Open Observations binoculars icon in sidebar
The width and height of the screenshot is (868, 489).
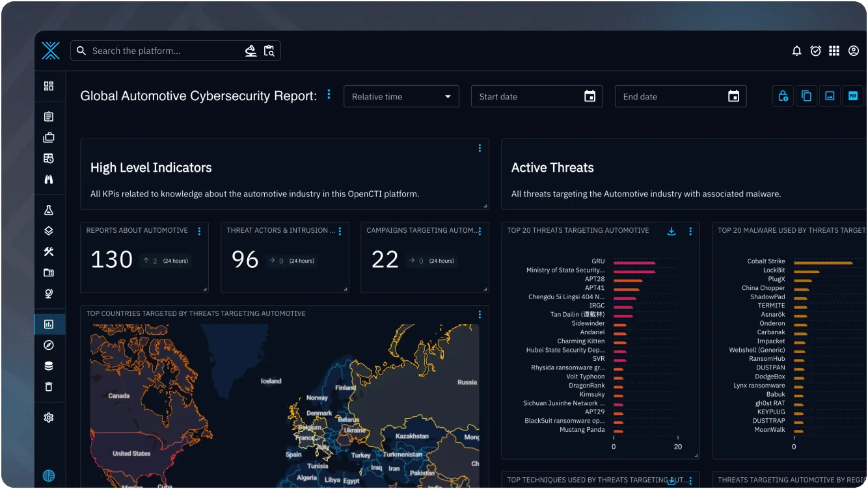coord(49,179)
